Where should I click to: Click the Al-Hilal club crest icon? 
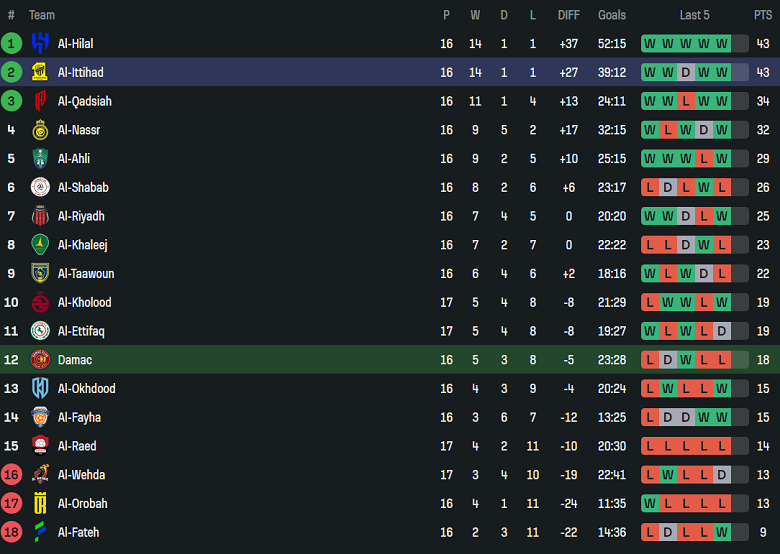pos(40,43)
